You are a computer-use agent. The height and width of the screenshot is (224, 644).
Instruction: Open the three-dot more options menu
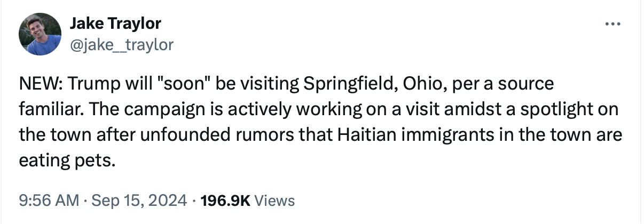click(x=612, y=24)
